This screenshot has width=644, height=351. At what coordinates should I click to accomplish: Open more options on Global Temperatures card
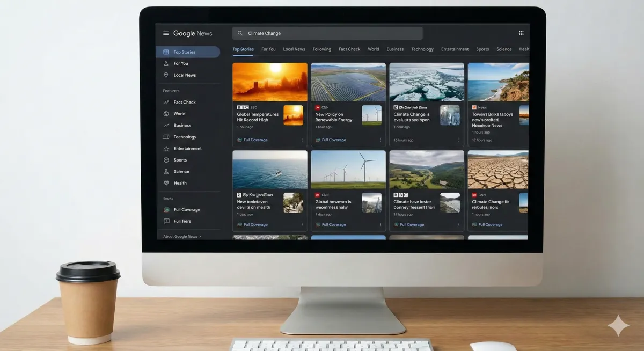pyautogui.click(x=302, y=140)
